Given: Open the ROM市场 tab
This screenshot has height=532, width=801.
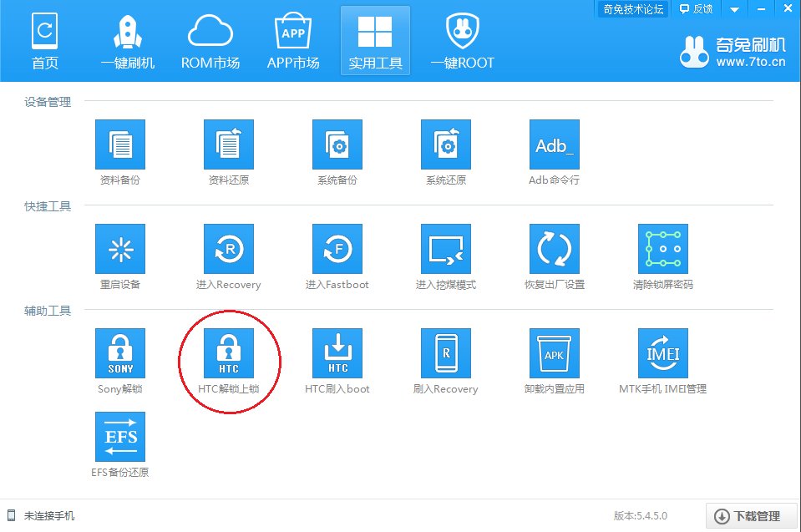Looking at the screenshot, I should pos(210,40).
